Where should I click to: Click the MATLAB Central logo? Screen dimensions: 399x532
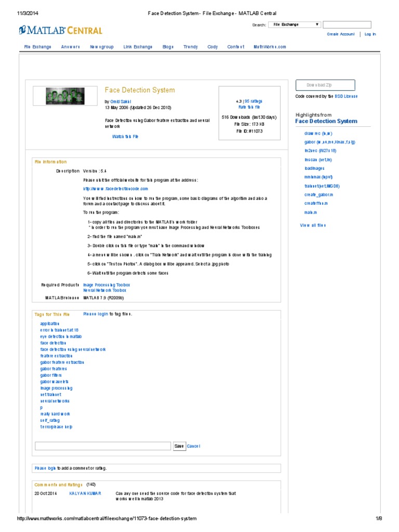tap(60, 30)
